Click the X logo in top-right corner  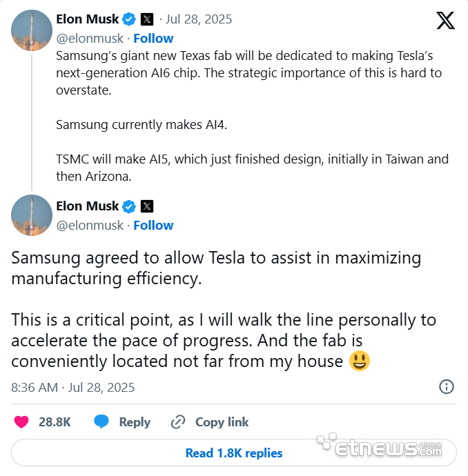[445, 21]
